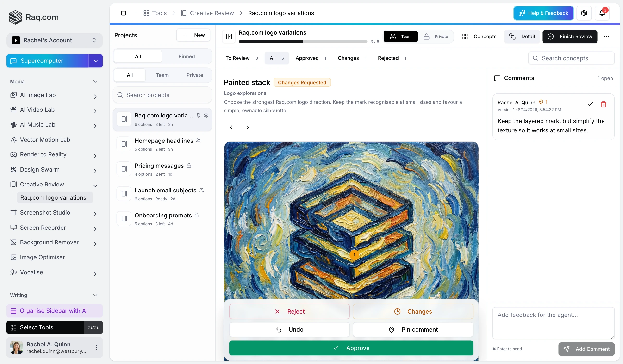The height and width of the screenshot is (364, 623).
Task: Select the Changes tab
Action: click(352, 58)
